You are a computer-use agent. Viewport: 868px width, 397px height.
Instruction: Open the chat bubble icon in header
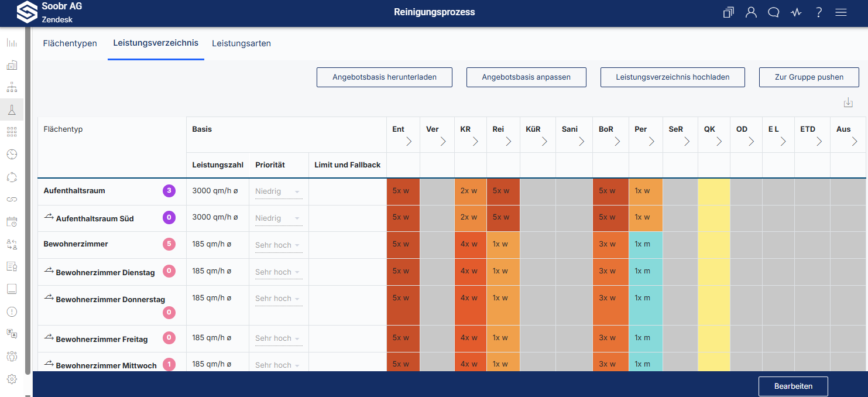point(773,12)
